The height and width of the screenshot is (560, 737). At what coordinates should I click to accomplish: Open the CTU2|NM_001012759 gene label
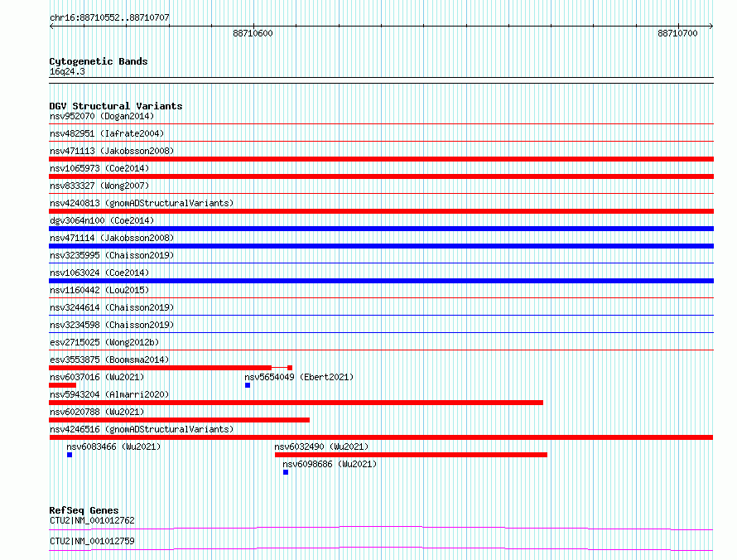(x=92, y=541)
